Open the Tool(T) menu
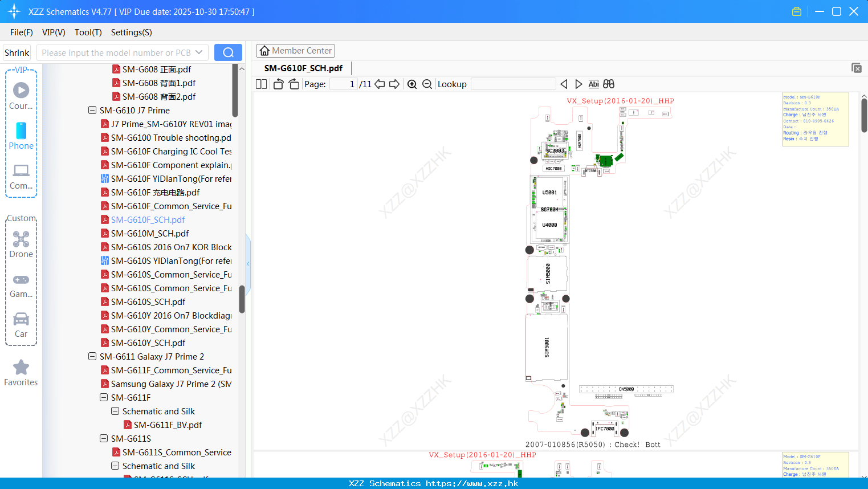The image size is (868, 489). (x=88, y=32)
